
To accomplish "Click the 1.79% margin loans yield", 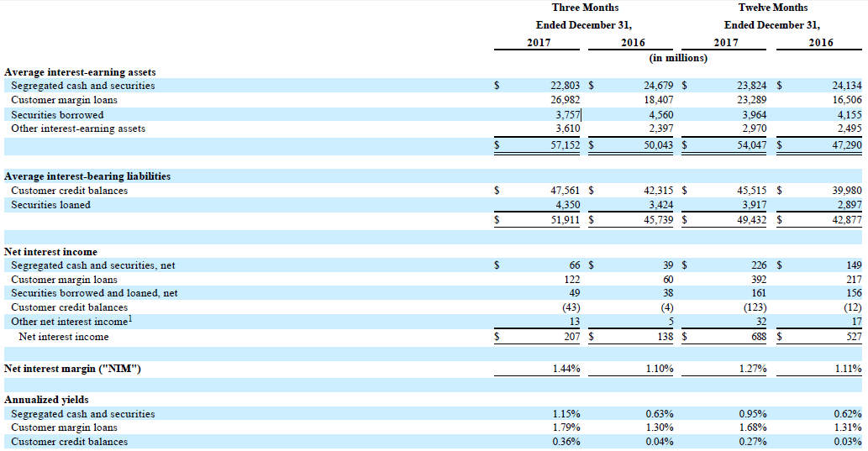I will coord(566,427).
